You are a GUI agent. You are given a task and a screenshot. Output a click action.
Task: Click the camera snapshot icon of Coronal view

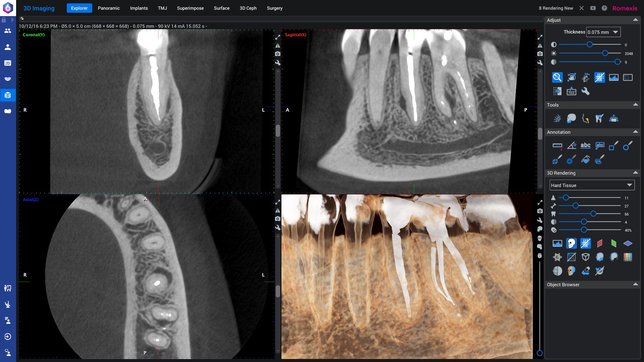(278, 54)
